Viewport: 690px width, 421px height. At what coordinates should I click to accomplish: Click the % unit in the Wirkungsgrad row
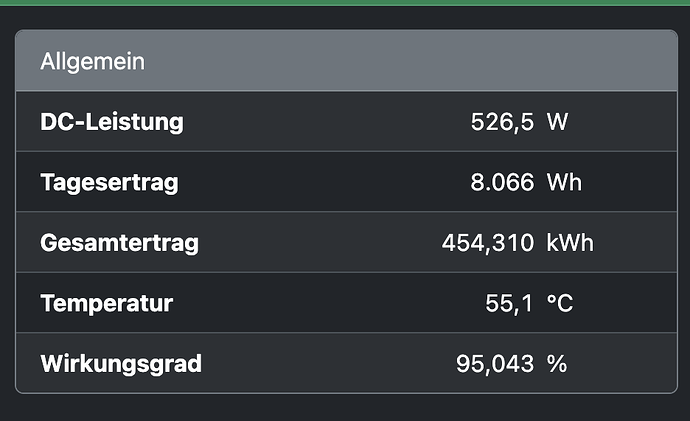[557, 364]
